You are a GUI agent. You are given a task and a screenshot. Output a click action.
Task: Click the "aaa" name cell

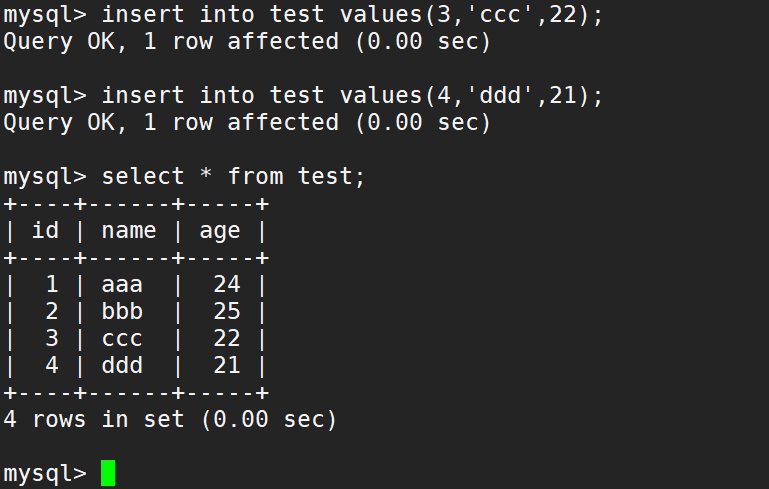pos(122,285)
